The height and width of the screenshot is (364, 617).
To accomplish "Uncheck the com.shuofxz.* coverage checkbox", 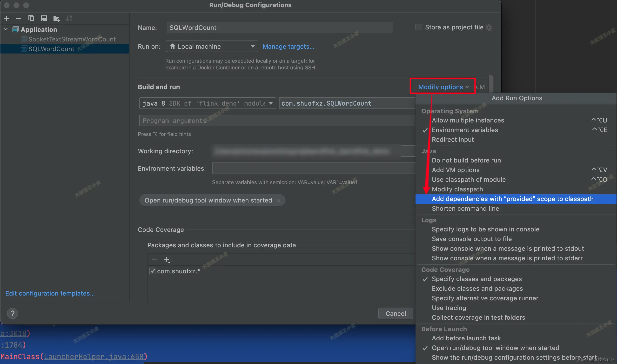I will point(153,271).
